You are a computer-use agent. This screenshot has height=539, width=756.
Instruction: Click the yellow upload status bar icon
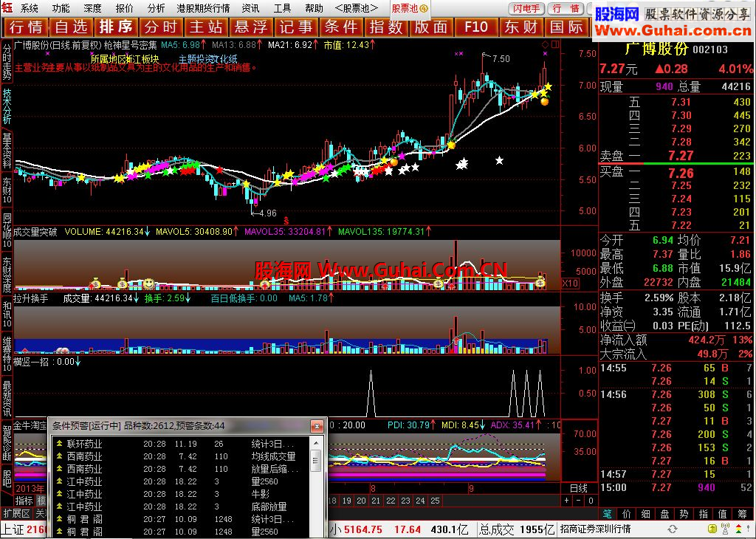click(712, 529)
